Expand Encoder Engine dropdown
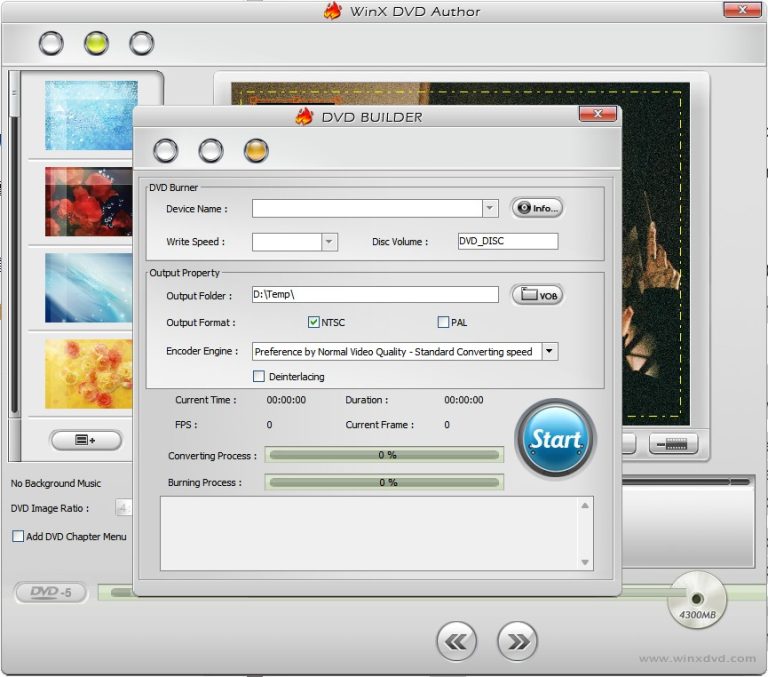768x677 pixels. (x=550, y=351)
